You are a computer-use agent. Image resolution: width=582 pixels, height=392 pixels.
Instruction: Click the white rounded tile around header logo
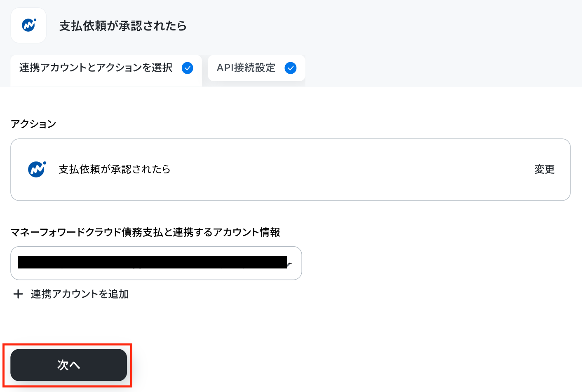[x=28, y=26]
